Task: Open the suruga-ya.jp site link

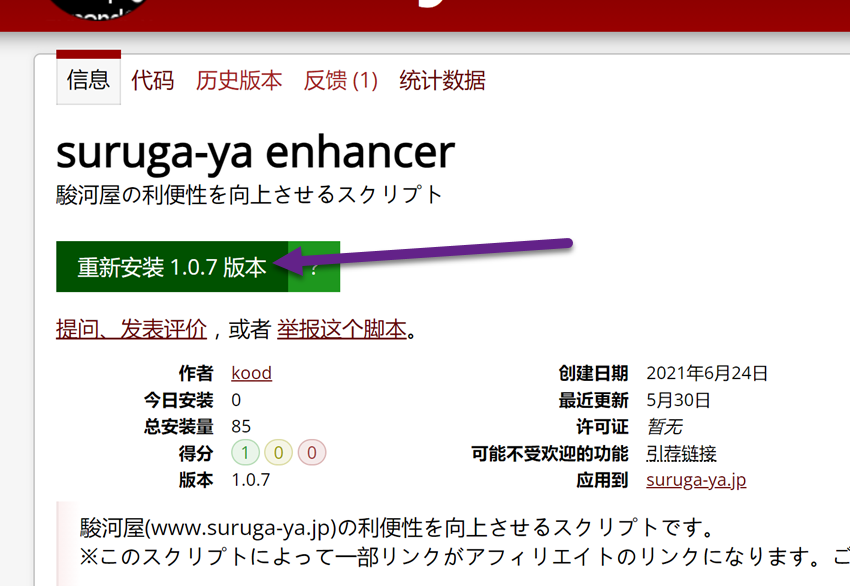Action: click(696, 479)
